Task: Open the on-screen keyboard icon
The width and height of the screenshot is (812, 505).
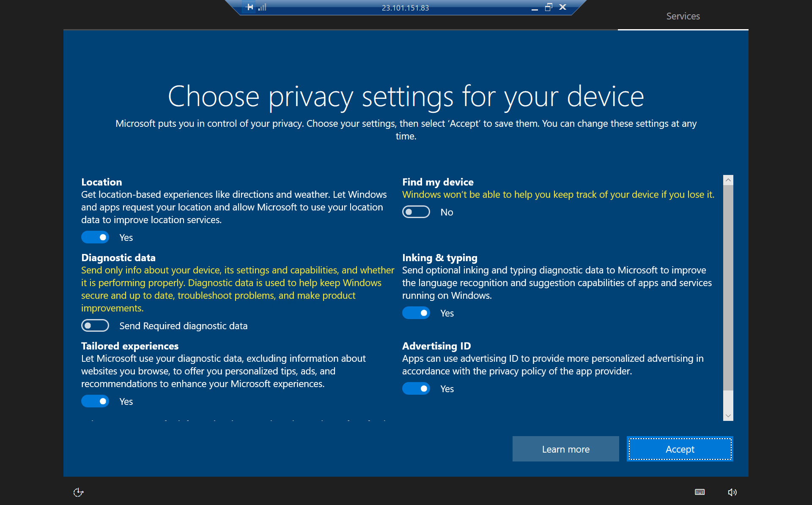Action: click(700, 492)
